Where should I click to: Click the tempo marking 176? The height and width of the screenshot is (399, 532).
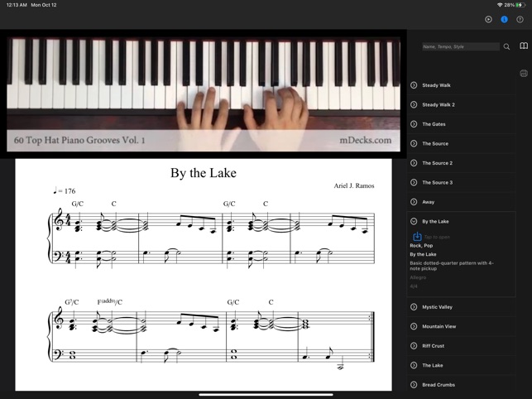(x=65, y=191)
